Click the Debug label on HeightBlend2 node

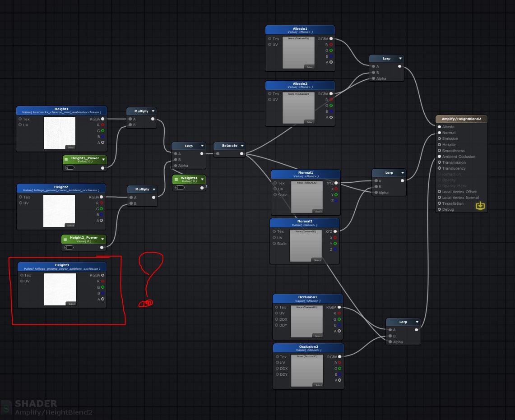click(448, 209)
